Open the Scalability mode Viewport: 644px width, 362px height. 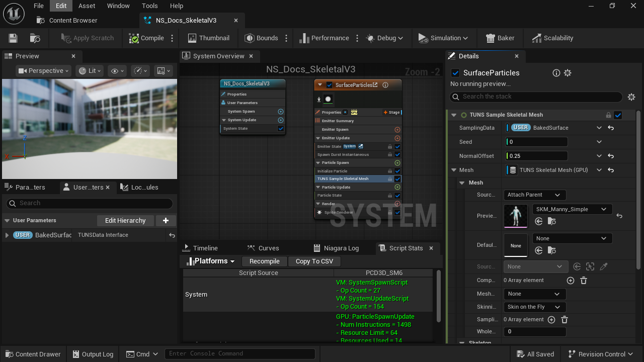click(552, 38)
